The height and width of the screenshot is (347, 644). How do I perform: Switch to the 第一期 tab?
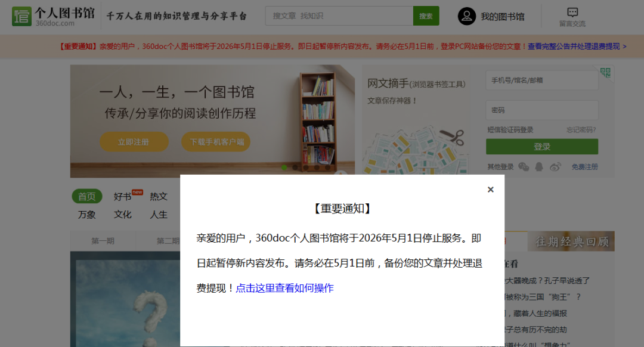[103, 241]
